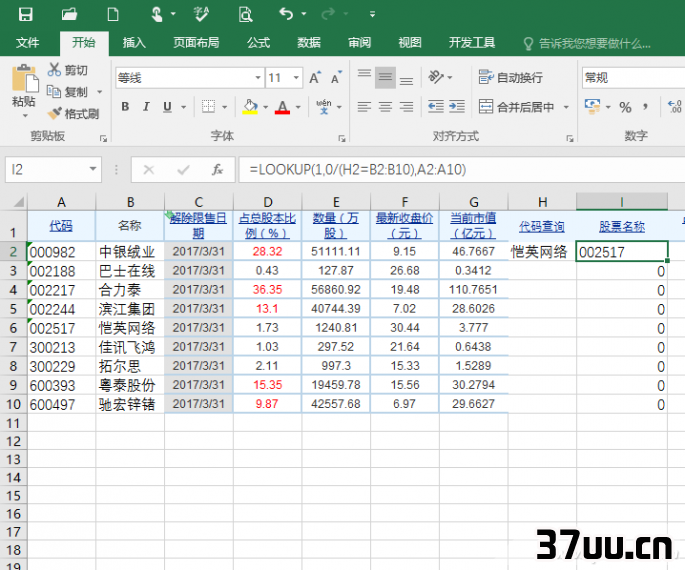Click the Name Box showing I2
This screenshot has height=570, width=685.
(x=53, y=169)
